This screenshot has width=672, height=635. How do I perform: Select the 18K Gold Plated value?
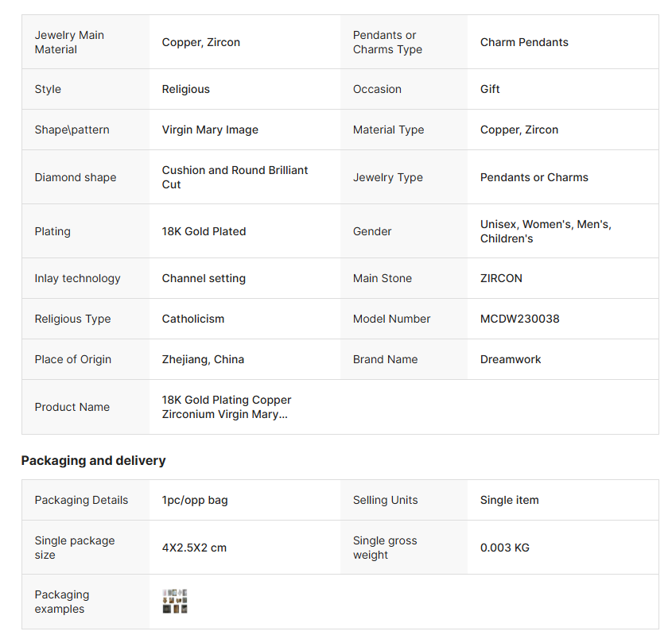204,231
